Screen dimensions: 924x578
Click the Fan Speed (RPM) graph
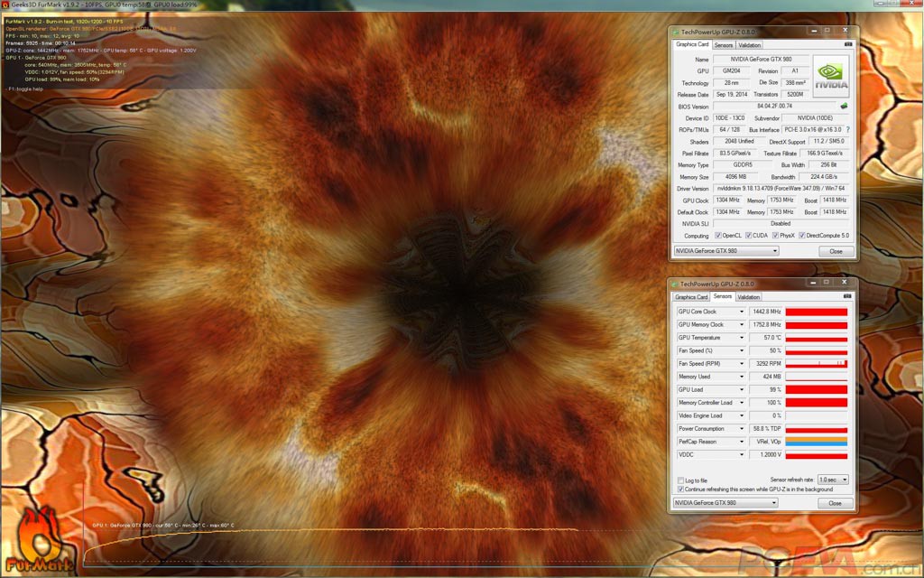point(816,363)
